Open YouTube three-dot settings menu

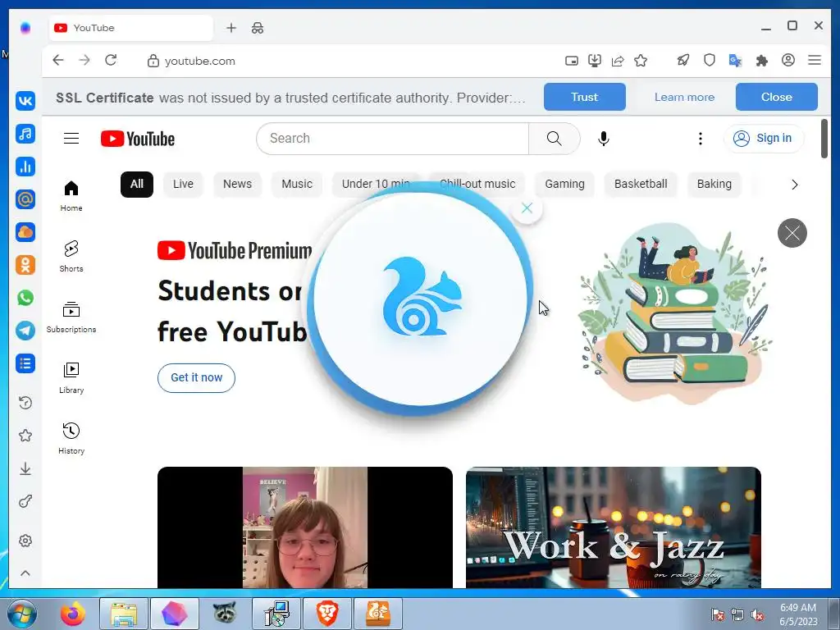tap(701, 138)
